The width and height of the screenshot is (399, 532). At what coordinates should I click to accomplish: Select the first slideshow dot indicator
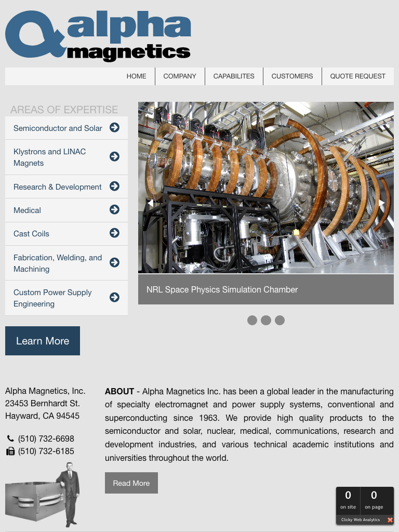click(252, 320)
